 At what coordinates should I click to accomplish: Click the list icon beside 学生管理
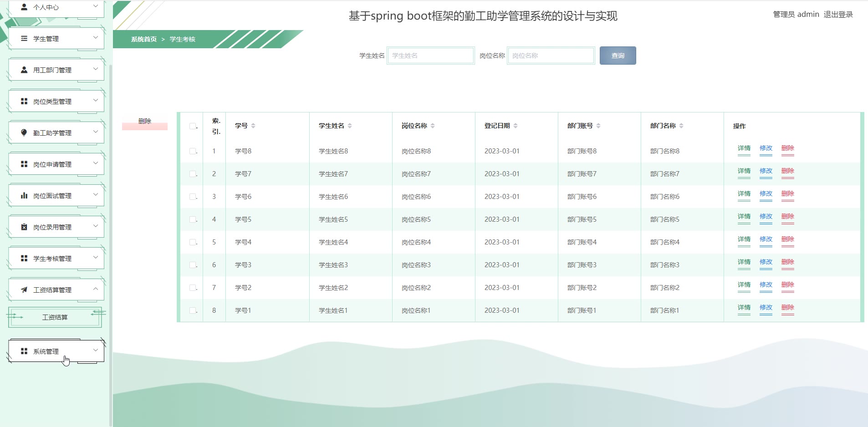(24, 39)
